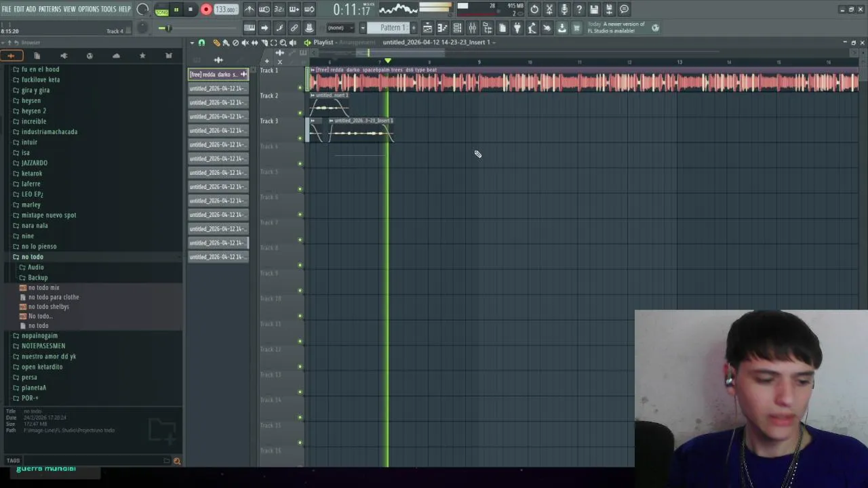
Task: Stop playback with the transport stop button
Action: click(191, 9)
